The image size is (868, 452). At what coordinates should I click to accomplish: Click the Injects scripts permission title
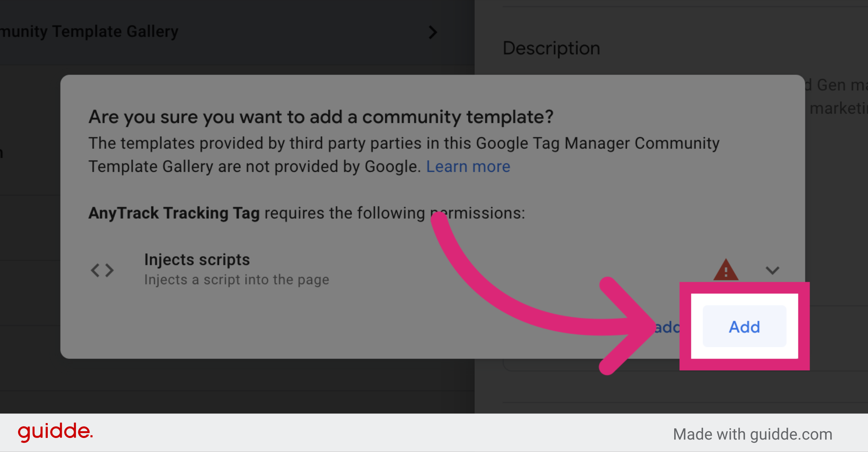(197, 260)
